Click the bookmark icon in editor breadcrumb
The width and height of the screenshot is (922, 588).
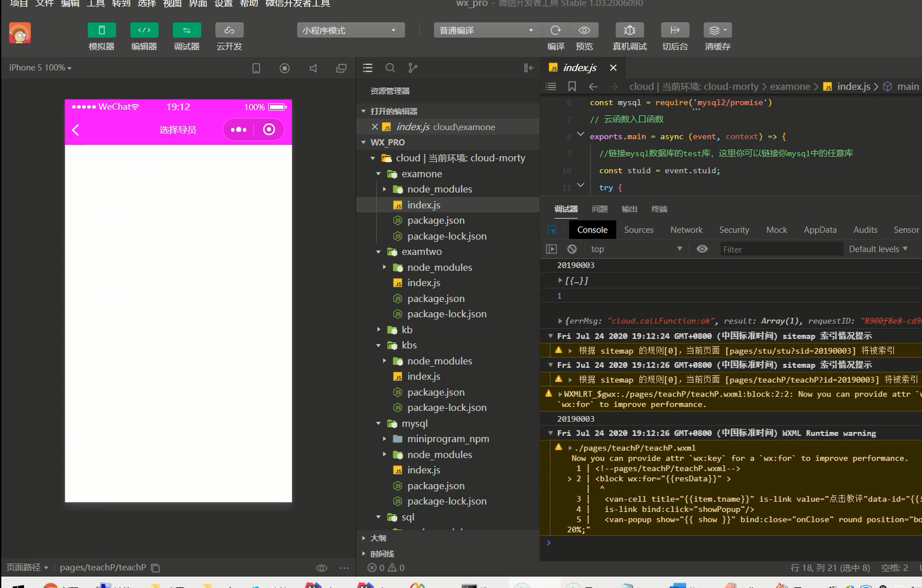pyautogui.click(x=572, y=87)
